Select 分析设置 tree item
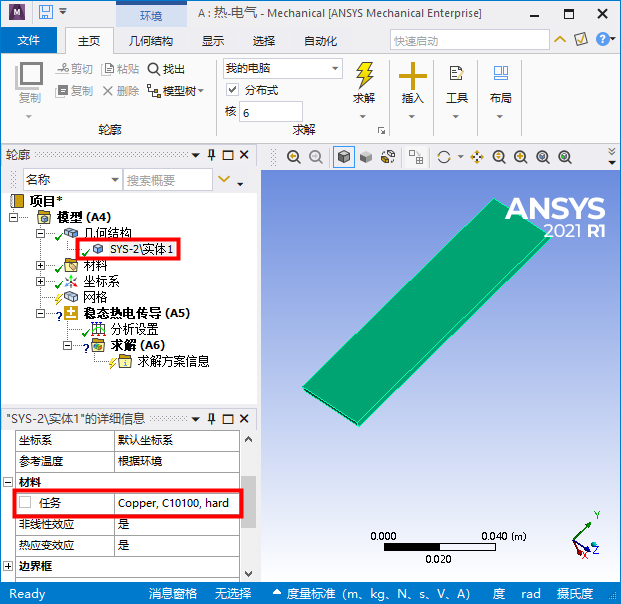 (134, 329)
